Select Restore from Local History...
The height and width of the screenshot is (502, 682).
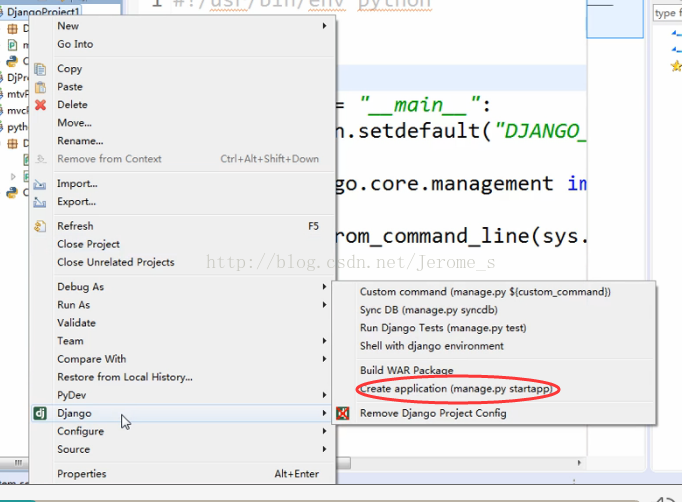tap(125, 377)
